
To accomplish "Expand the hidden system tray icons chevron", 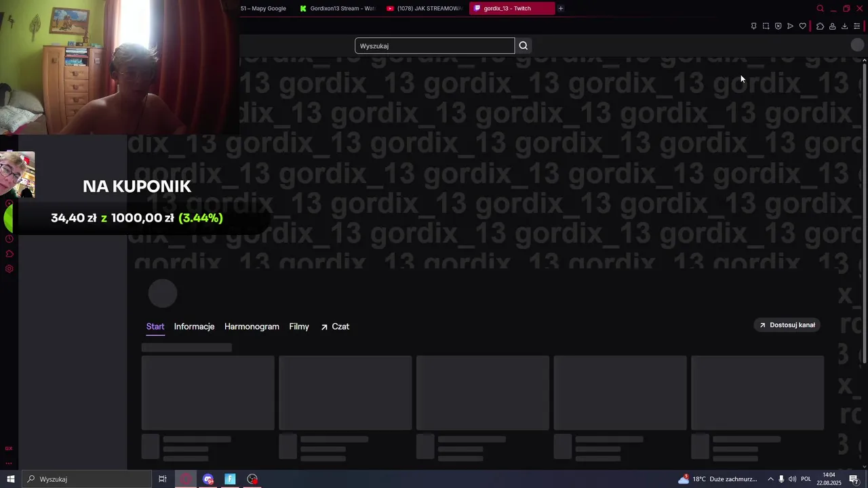I will [x=770, y=479].
